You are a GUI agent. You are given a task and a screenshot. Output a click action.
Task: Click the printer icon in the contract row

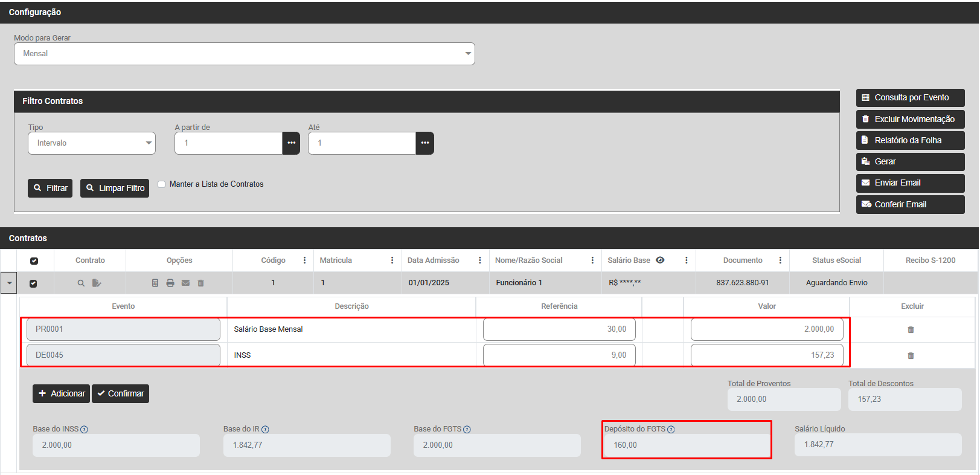tap(170, 283)
